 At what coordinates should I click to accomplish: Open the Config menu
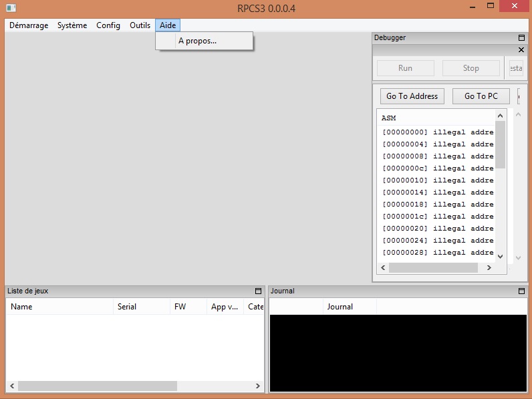click(x=108, y=25)
